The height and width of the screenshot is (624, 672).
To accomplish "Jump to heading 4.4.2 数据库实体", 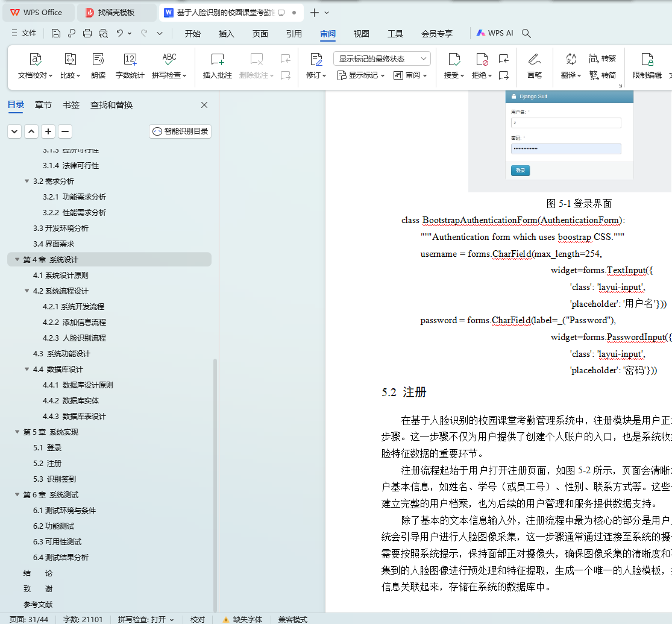I will click(71, 400).
